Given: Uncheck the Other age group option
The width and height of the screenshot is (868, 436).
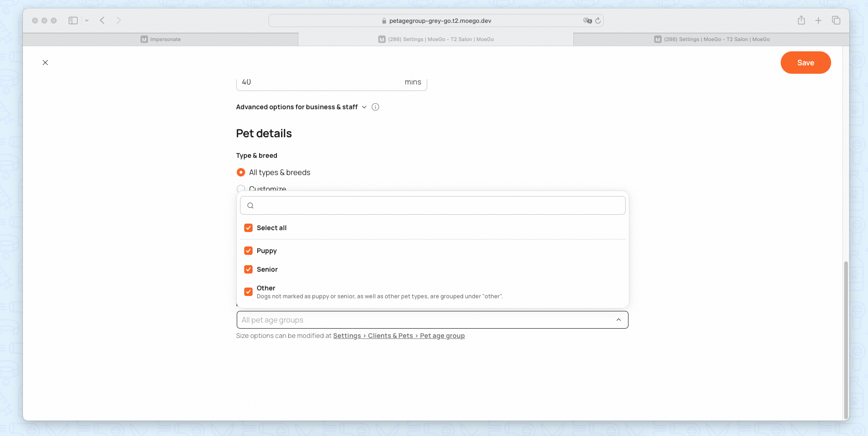Looking at the screenshot, I should (248, 292).
